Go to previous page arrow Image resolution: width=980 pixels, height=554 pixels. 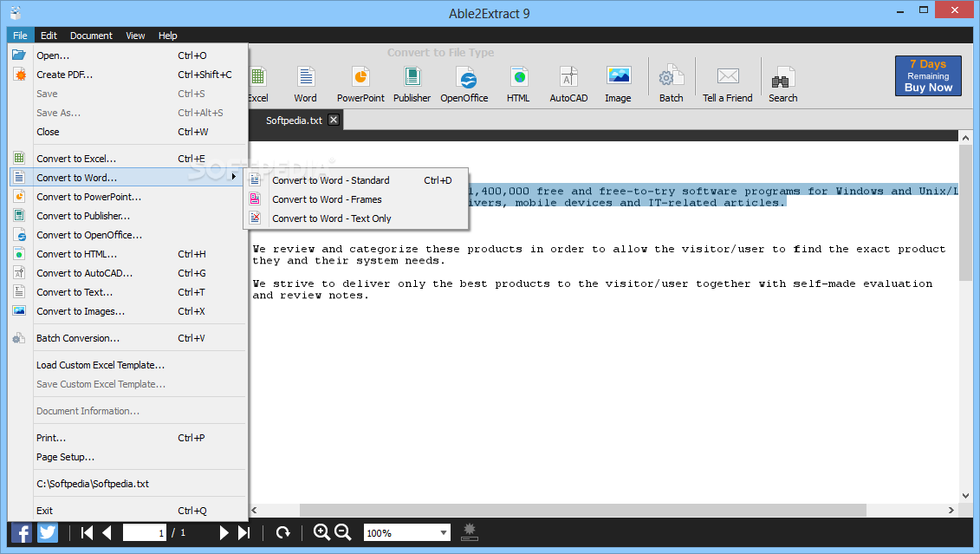(x=107, y=532)
